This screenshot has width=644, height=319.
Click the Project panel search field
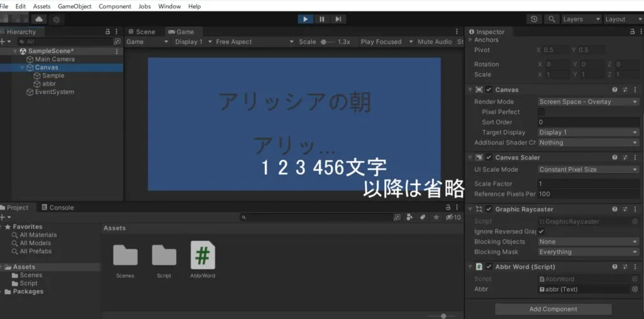(316, 218)
